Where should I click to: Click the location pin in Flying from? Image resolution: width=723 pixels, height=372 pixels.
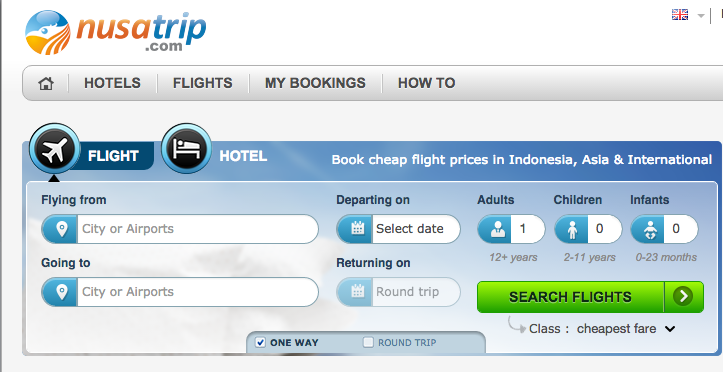pyautogui.click(x=61, y=229)
